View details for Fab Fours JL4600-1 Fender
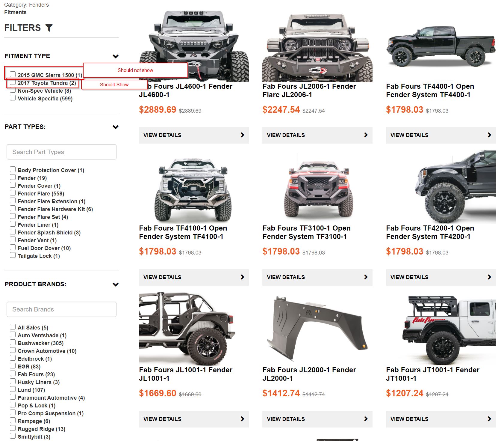Image resolution: width=504 pixels, height=441 pixels. click(194, 135)
